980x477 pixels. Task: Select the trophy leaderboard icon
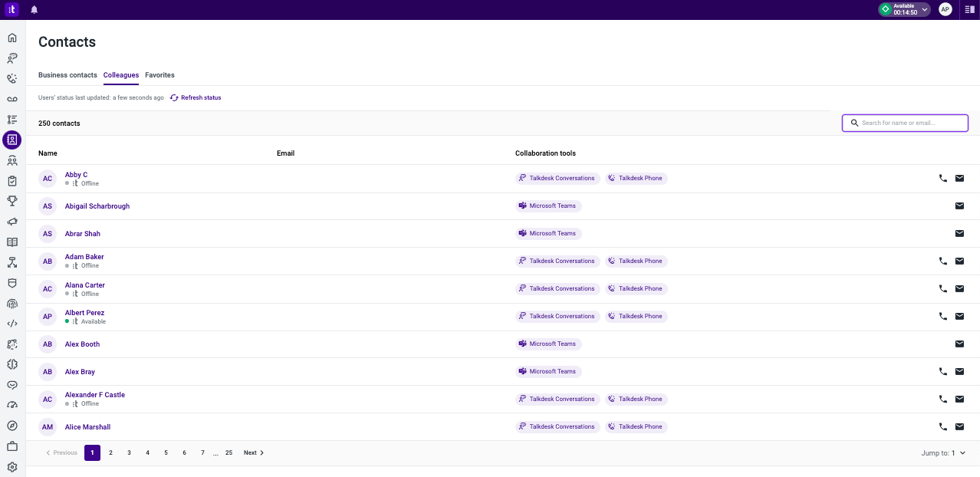click(x=12, y=201)
